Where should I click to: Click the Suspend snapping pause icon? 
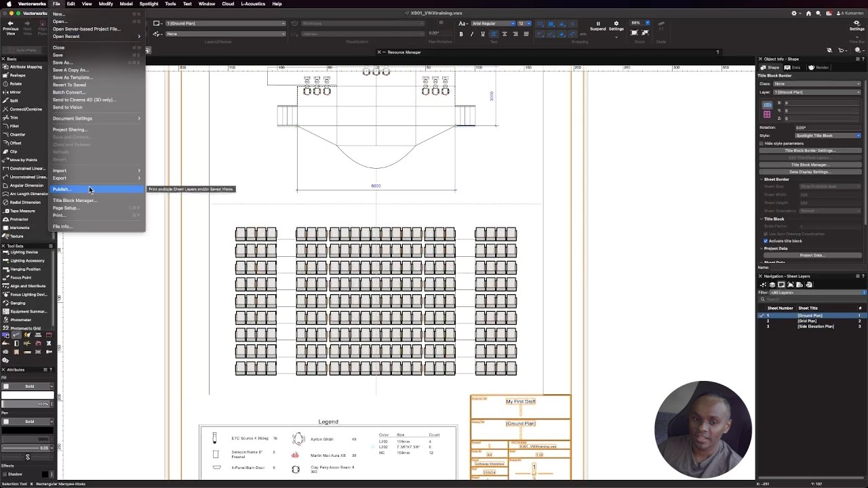pos(597,23)
